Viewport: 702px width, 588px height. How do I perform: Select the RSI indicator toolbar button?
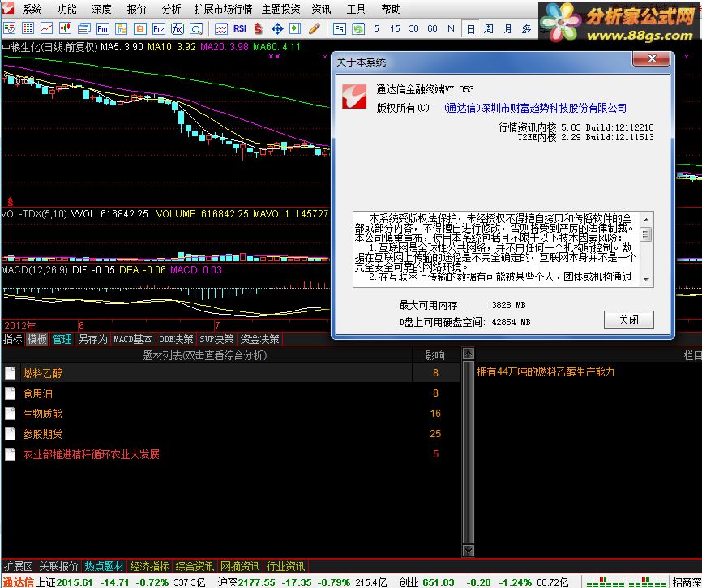(239, 28)
